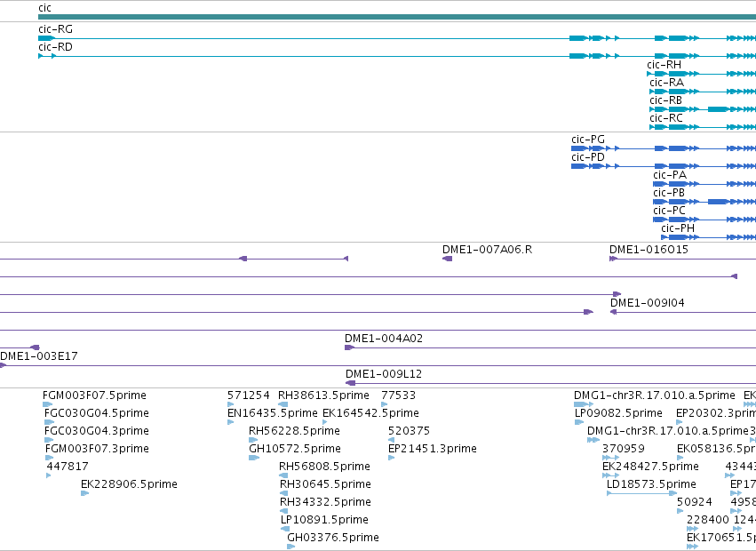Screen dimensions: 756x551
Task: Click the GH10572.5prime arrow glyph
Action: click(254, 458)
